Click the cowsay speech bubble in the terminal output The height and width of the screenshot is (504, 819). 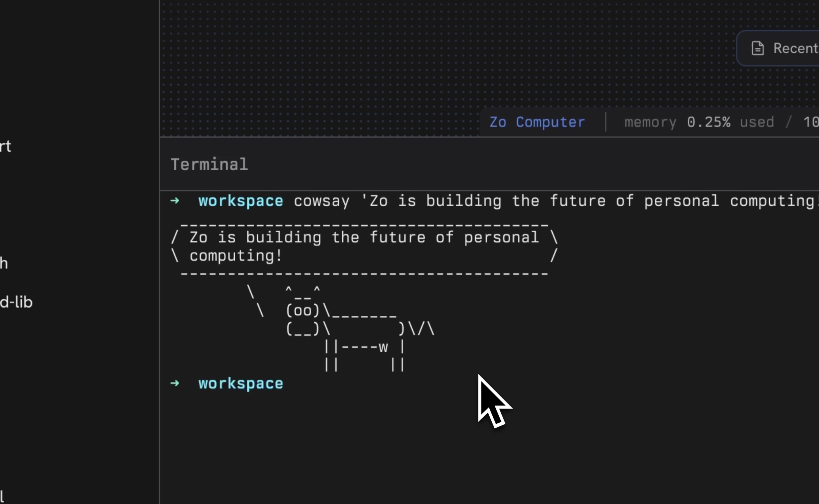364,247
